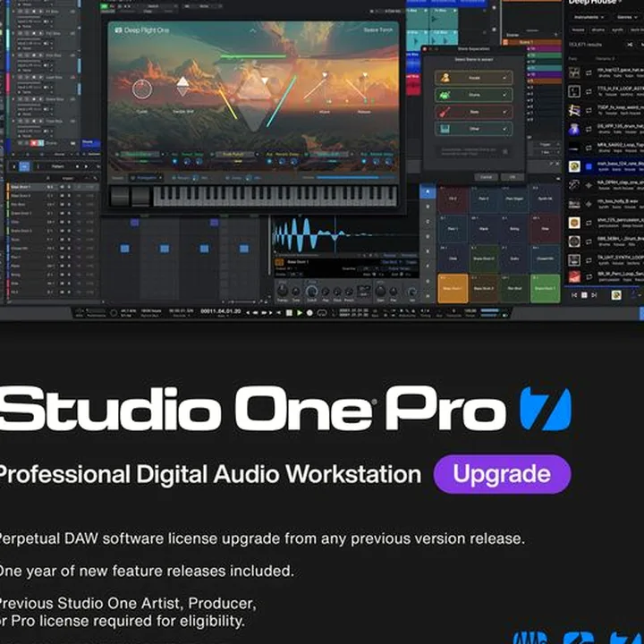The height and width of the screenshot is (644, 644).
Task: Click the purple Upgrade badge
Action: click(502, 474)
